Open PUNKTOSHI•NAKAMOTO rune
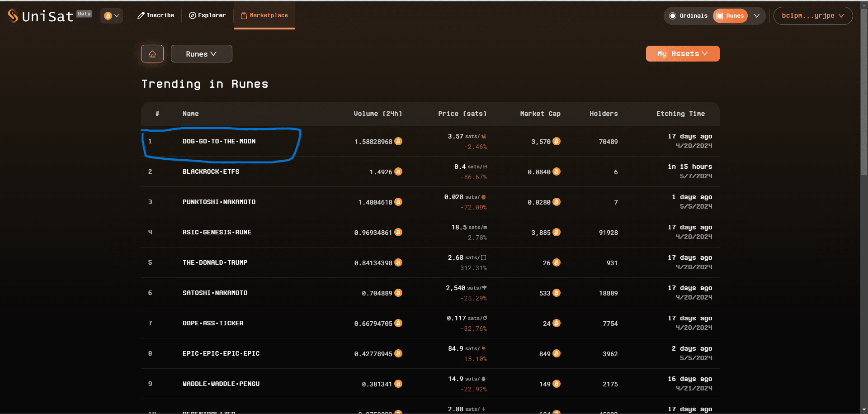This screenshot has width=868, height=414. (219, 202)
